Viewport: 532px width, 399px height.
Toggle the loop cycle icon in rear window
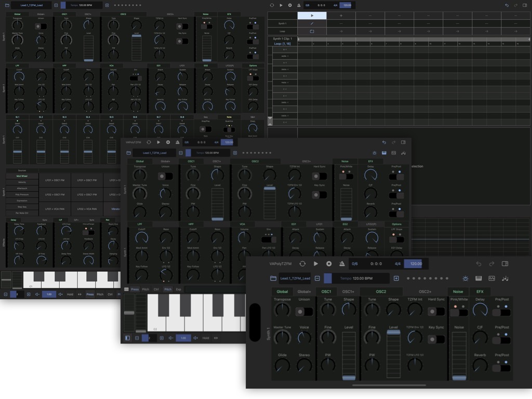[x=272, y=5]
